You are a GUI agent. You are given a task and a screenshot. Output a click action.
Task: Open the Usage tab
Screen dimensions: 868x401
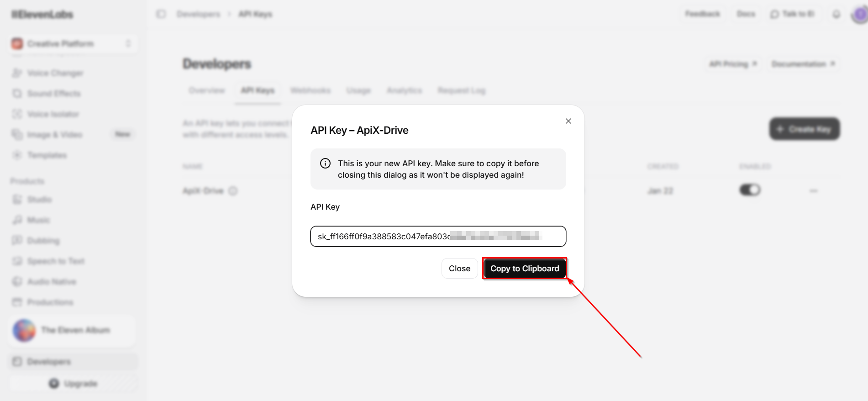tap(358, 90)
